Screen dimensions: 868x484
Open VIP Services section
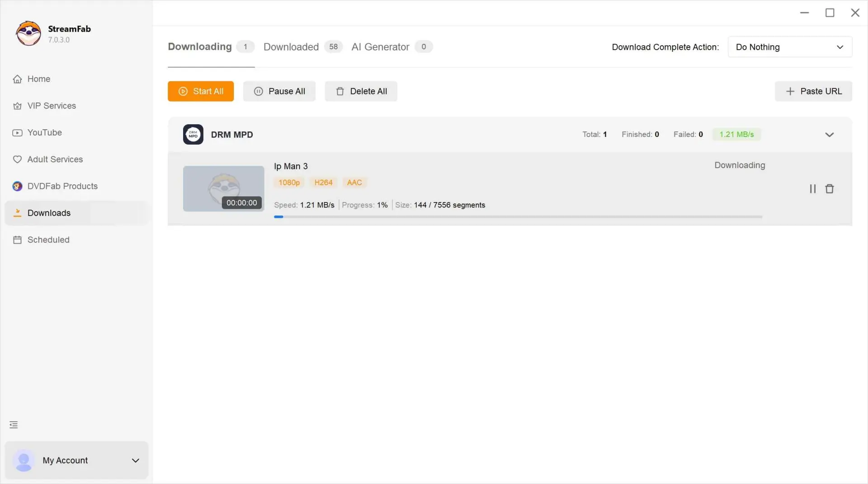coord(77,106)
